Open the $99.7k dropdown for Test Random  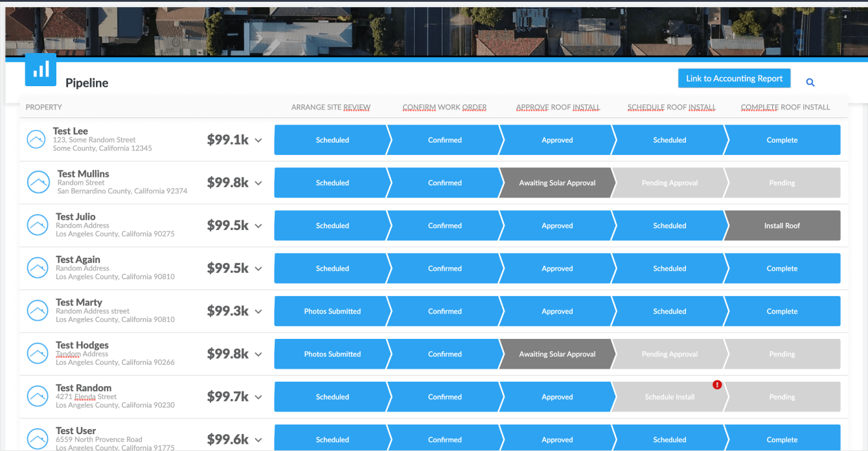pos(258,397)
